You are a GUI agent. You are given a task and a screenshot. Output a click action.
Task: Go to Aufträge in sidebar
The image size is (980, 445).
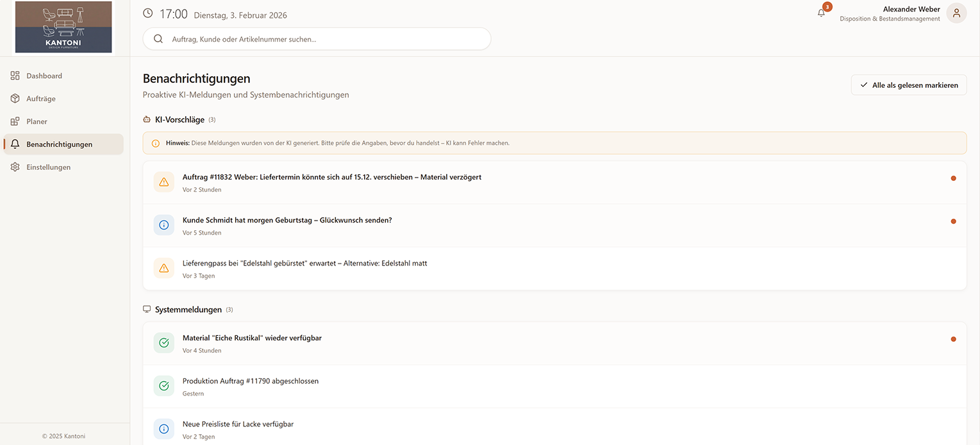pyautogui.click(x=40, y=99)
